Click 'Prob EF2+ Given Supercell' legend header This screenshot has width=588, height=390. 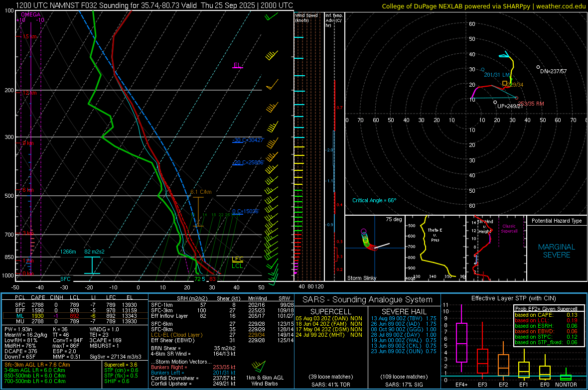pyautogui.click(x=546, y=309)
